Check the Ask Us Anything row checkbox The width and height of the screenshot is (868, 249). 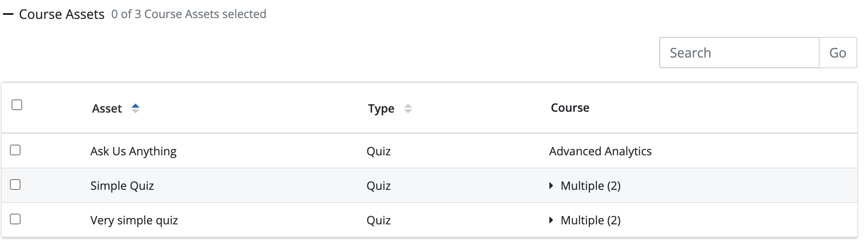click(15, 150)
